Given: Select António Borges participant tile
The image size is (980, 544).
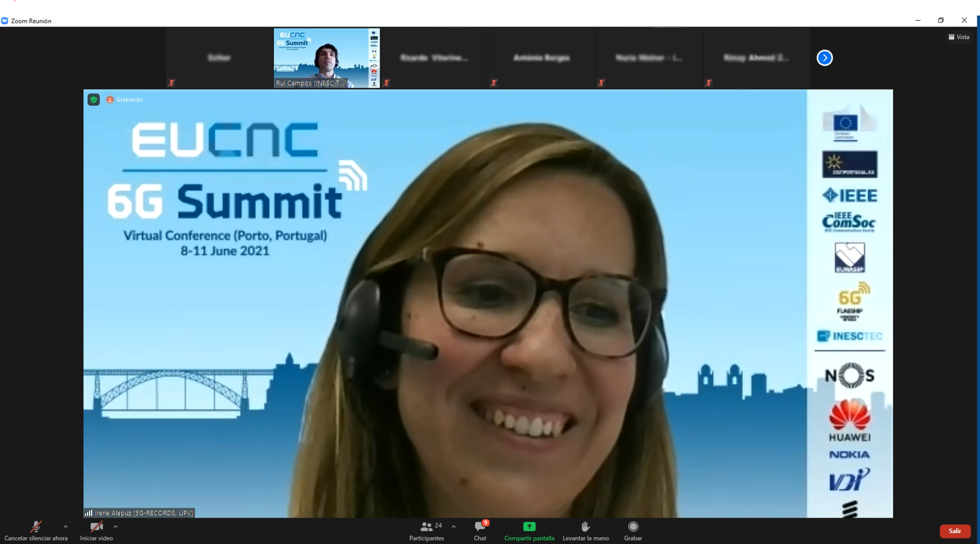Looking at the screenshot, I should (x=541, y=58).
